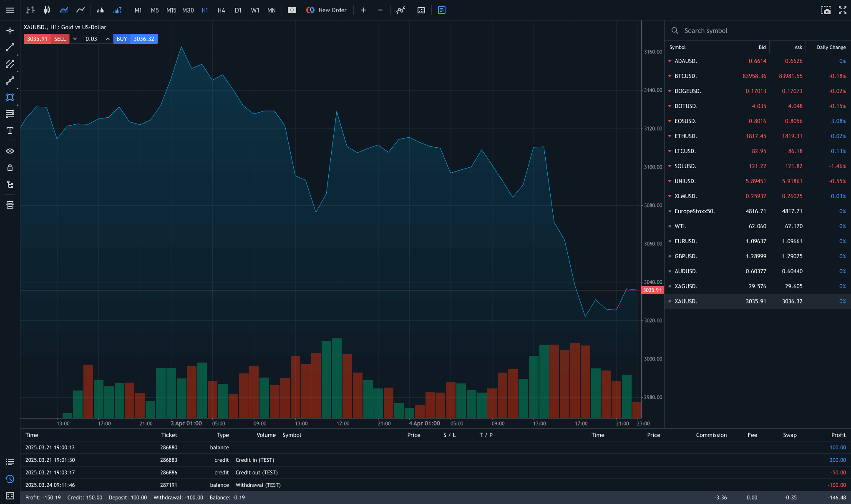This screenshot has width=851, height=504.
Task: Open the indicators list icon
Action: (x=400, y=10)
